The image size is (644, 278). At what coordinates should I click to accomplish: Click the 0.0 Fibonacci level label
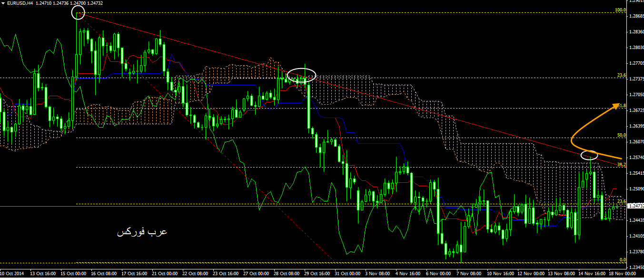(623, 260)
